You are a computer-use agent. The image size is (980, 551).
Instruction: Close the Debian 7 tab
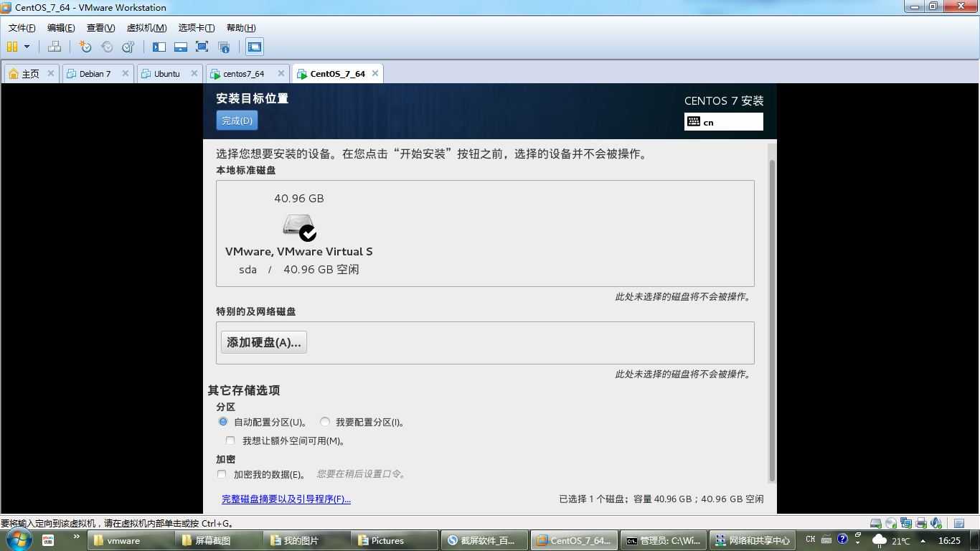tap(126, 73)
